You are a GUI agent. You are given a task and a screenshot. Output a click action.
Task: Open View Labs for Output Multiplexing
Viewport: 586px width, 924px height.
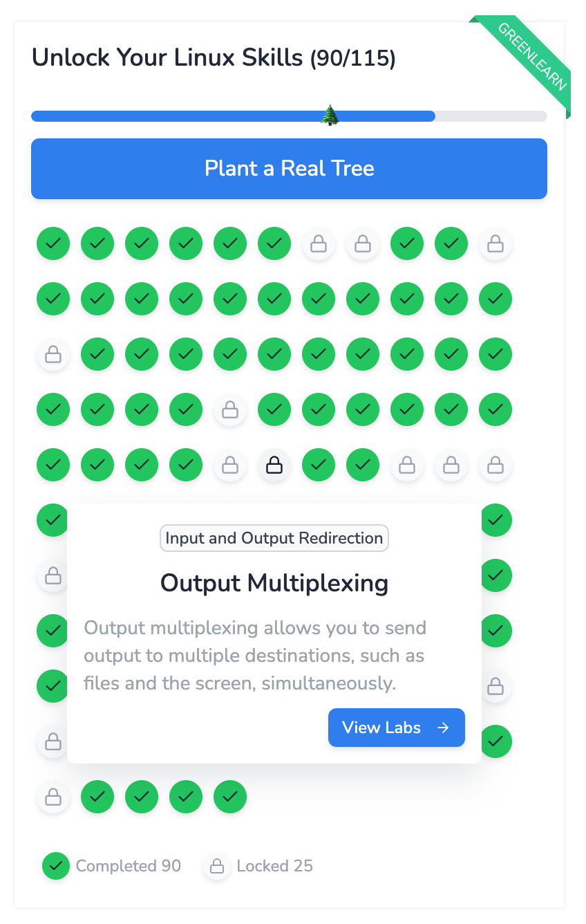tap(396, 728)
